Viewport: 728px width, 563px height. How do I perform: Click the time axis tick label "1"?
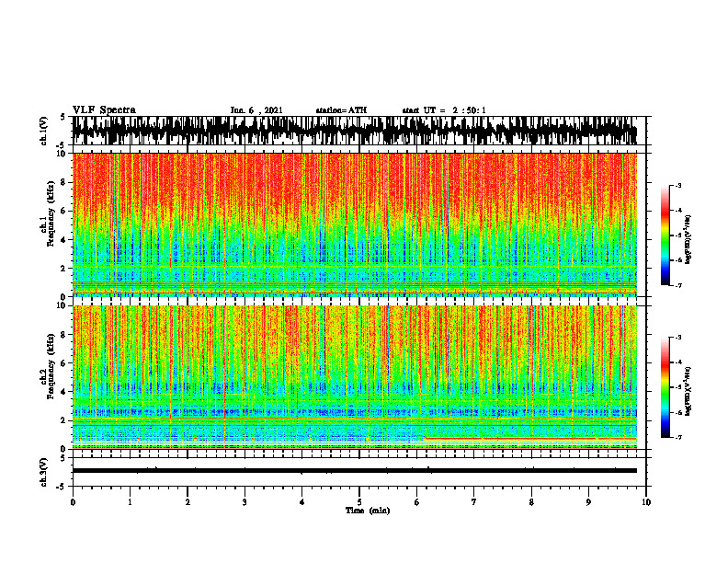click(130, 502)
